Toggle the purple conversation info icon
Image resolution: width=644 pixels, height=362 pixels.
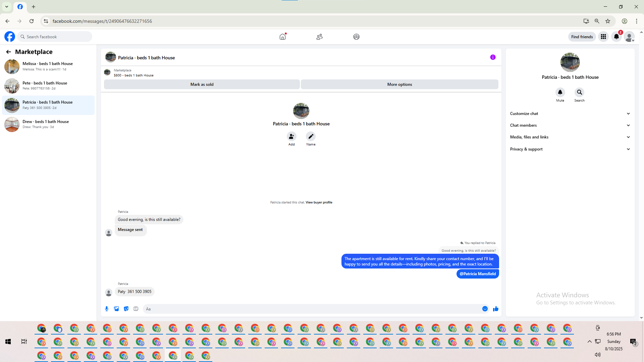point(493,57)
